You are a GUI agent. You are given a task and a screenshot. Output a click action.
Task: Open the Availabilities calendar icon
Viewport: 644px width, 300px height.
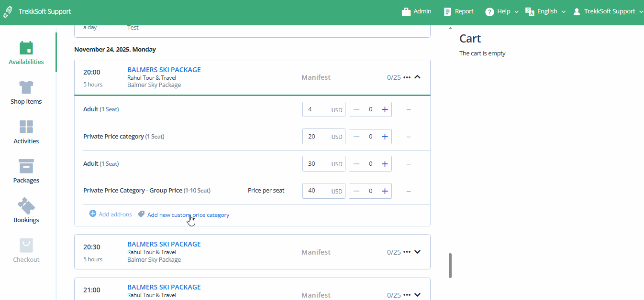[x=26, y=48]
